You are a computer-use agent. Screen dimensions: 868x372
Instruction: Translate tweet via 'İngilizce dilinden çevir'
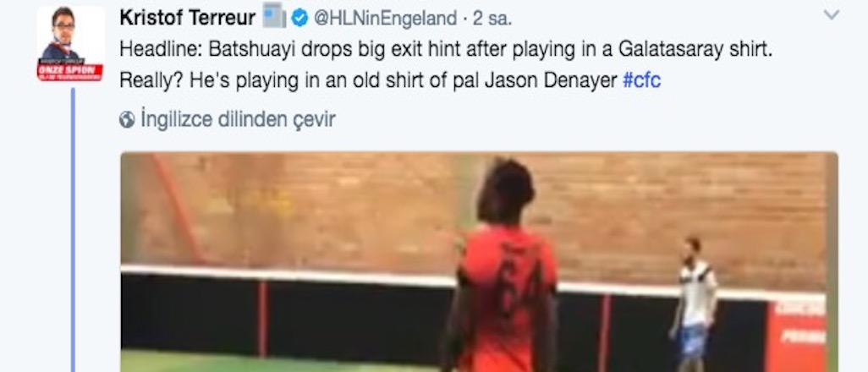tap(238, 119)
